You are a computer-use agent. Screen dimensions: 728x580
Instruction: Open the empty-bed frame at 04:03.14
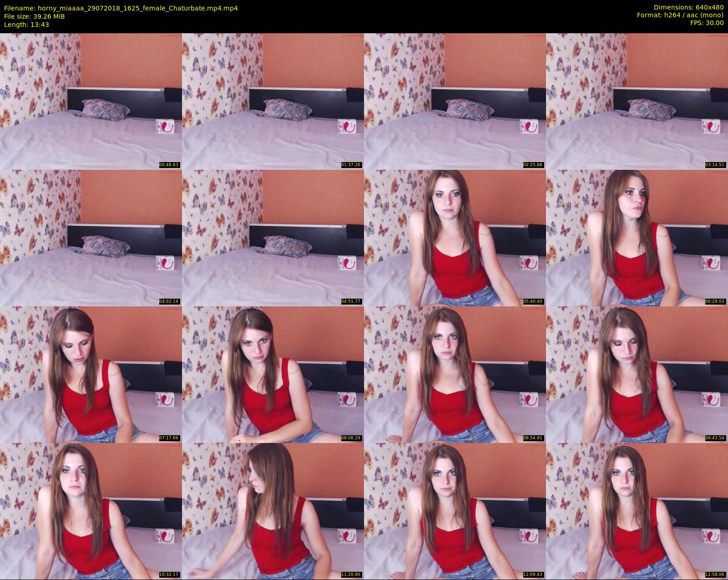click(91, 238)
